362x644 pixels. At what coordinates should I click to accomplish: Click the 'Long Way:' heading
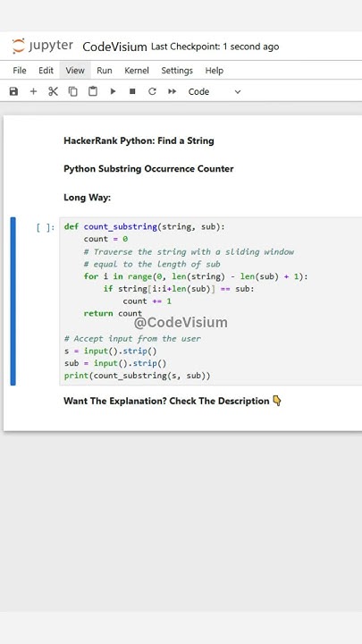click(87, 198)
